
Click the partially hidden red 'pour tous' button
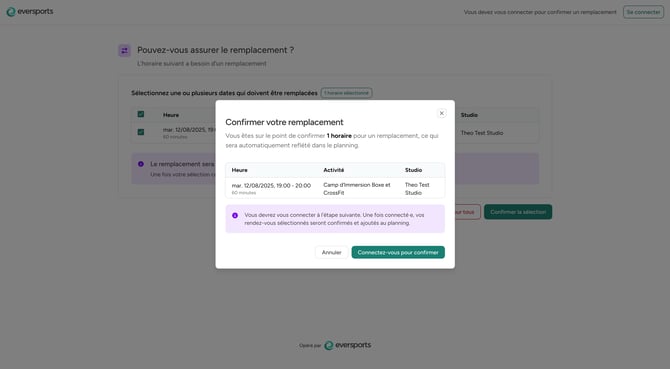click(x=467, y=212)
